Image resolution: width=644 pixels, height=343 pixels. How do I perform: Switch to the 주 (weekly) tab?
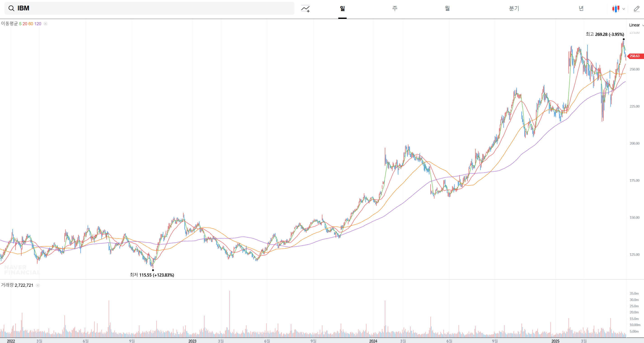[x=395, y=9]
